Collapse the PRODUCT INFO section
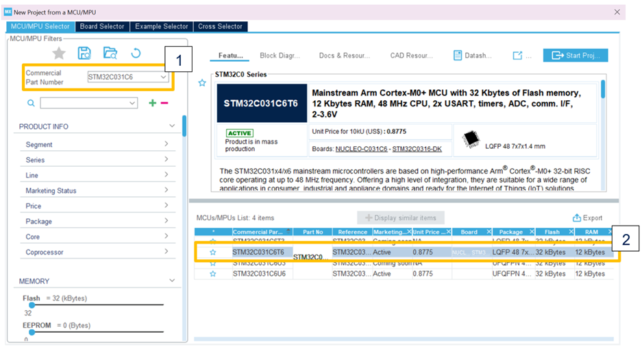The width and height of the screenshot is (644, 354). click(x=172, y=126)
